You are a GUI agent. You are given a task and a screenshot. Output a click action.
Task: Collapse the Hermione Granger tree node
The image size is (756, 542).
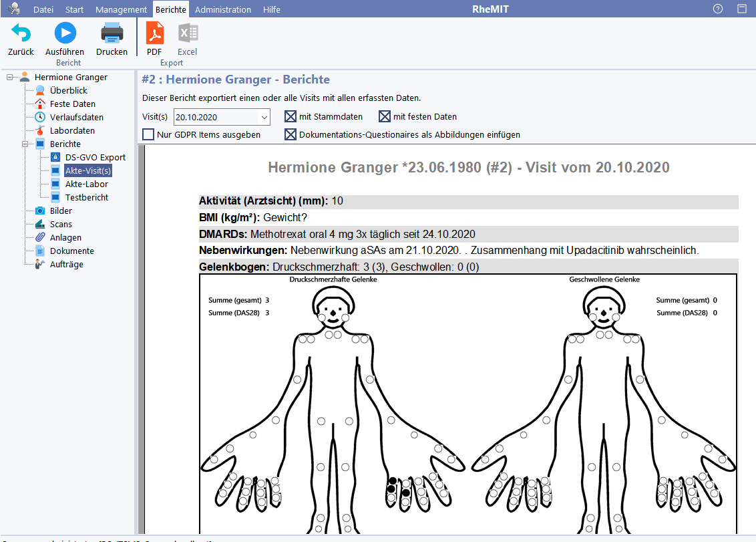(10, 78)
